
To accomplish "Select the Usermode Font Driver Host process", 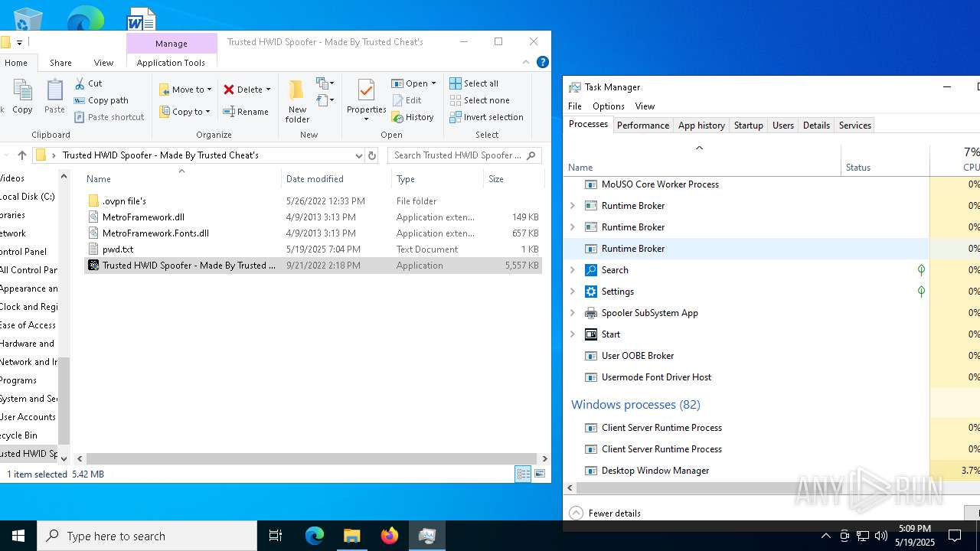I will (657, 377).
